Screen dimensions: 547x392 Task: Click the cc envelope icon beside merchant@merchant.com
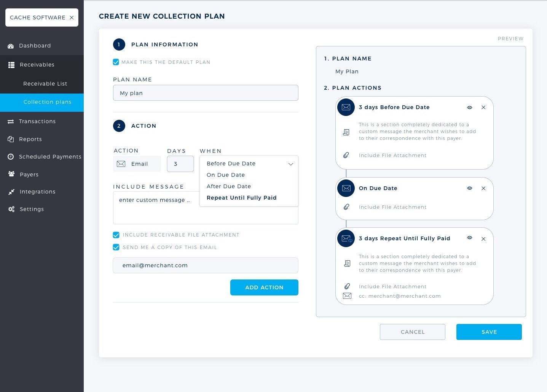(x=347, y=296)
